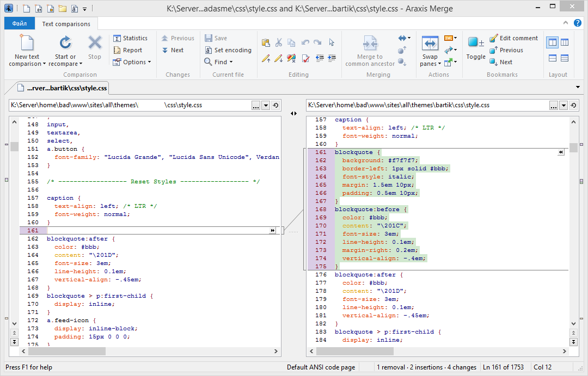Click the Start or recompare icon

click(65, 44)
